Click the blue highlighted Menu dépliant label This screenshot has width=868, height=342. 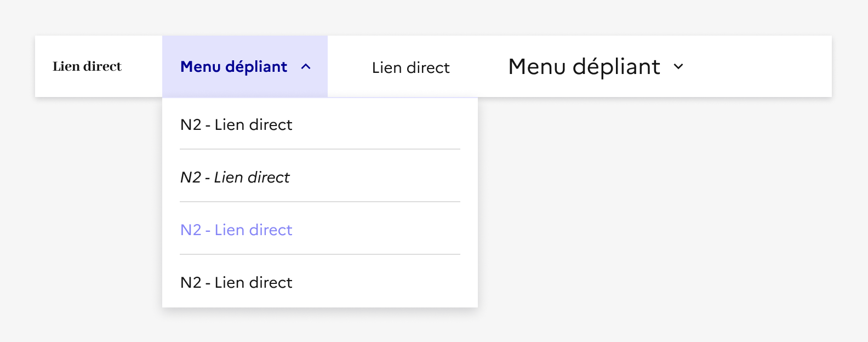tap(233, 67)
